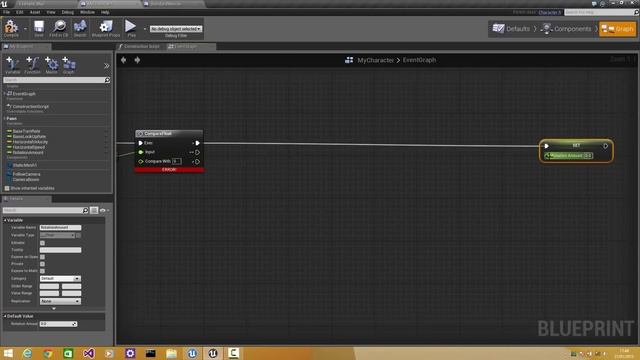
Task: Open the Debug menu
Action: (x=68, y=12)
